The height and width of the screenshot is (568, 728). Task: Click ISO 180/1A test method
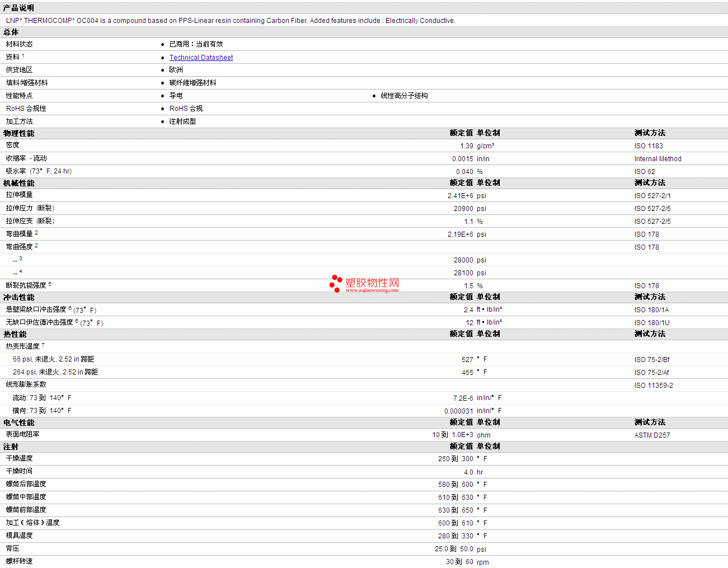click(651, 310)
